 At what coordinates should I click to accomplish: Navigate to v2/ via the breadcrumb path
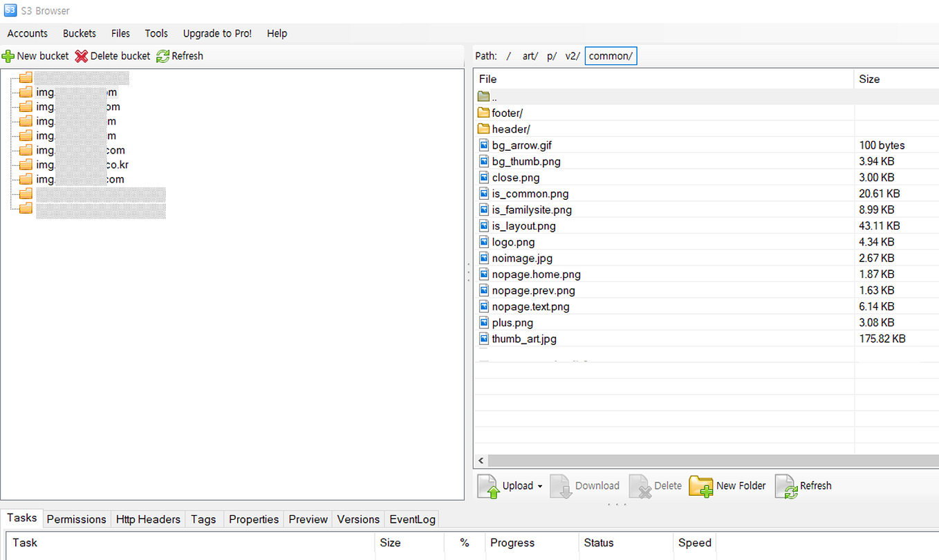click(x=572, y=56)
